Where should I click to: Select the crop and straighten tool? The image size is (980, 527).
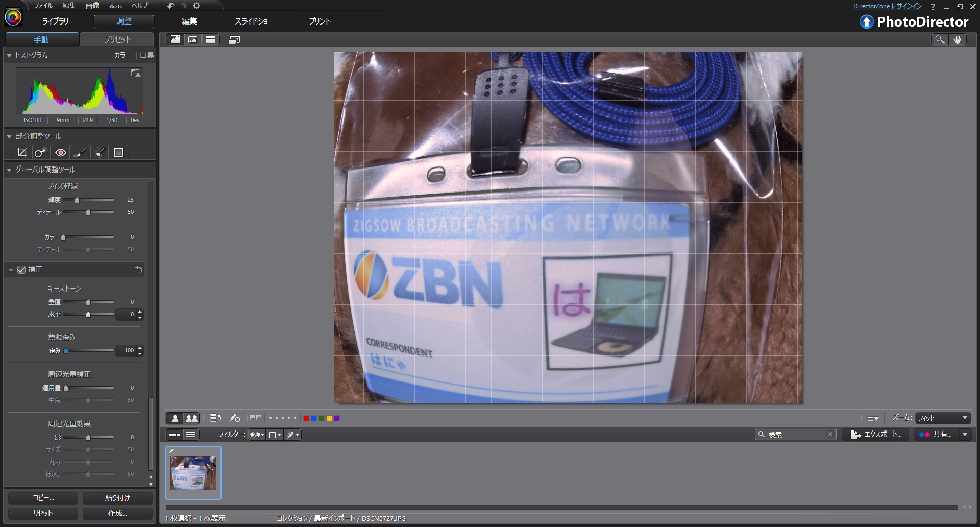[x=22, y=152]
